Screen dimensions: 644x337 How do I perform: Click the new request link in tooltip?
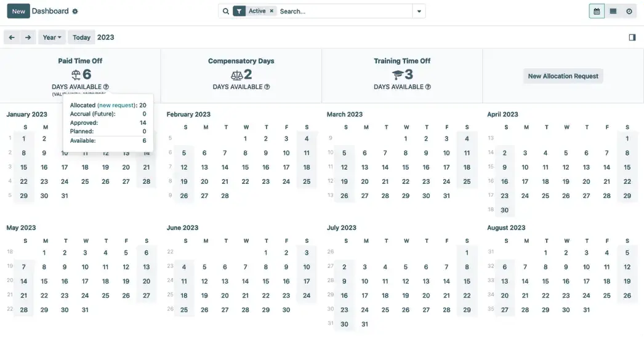pyautogui.click(x=116, y=105)
